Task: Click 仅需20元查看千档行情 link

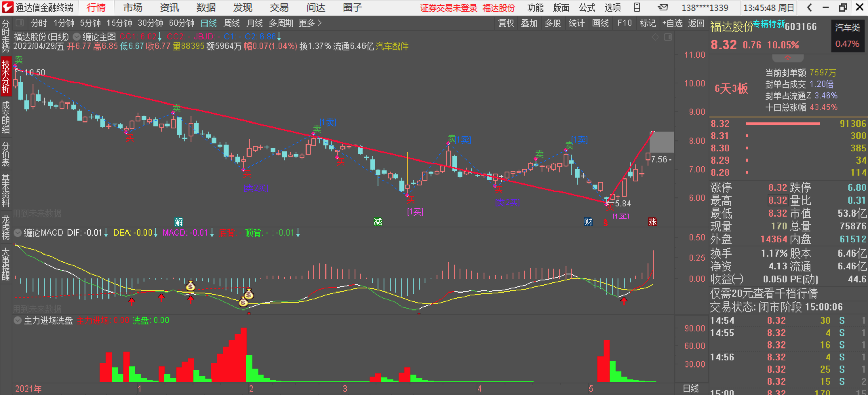Action: (764, 293)
